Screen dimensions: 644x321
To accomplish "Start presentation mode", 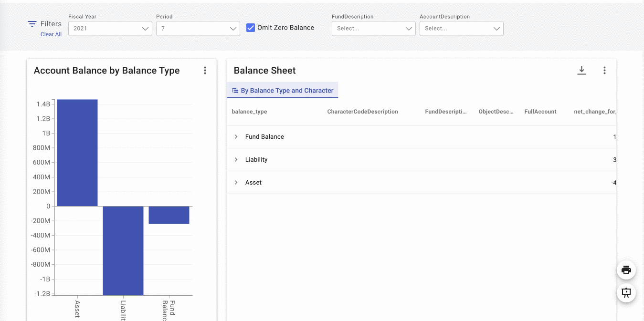I will [x=626, y=292].
